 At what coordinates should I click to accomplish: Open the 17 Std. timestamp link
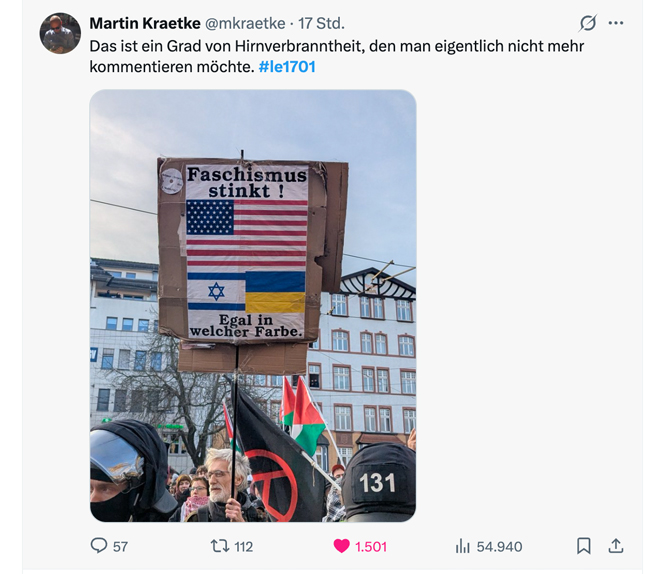(x=321, y=24)
